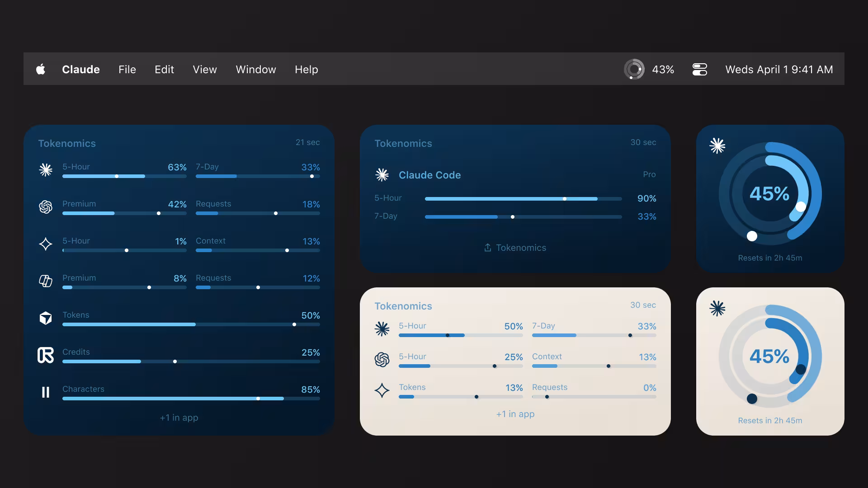The image size is (868, 488).
Task: Click the cube icon beside Tokens 50%
Action: pos(46,318)
